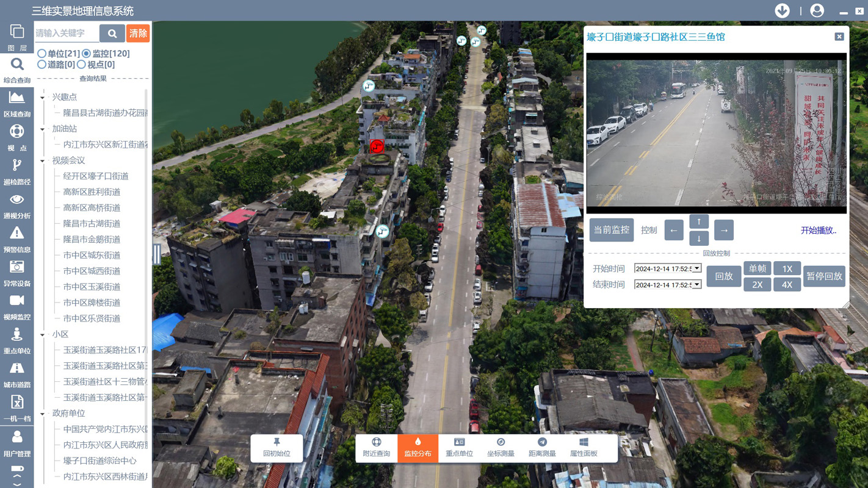Screen dimensions: 868x488
Task: Collapse the 加油站 tree group
Action: [43, 129]
